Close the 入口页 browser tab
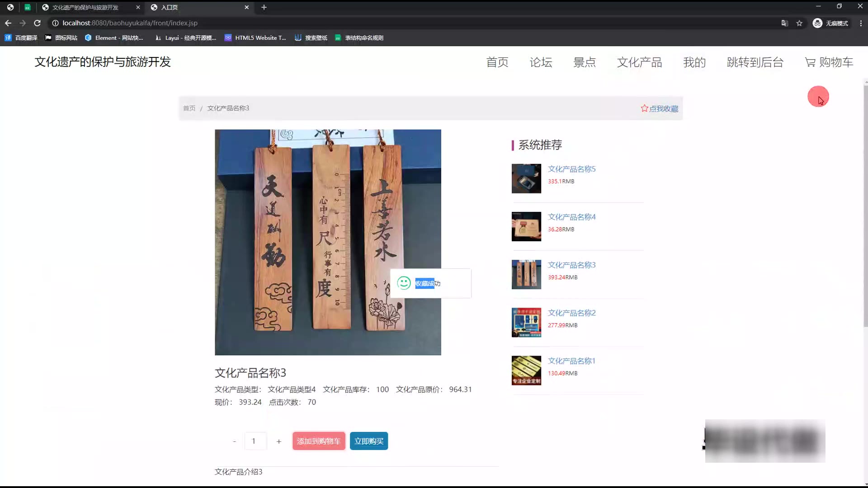This screenshot has height=488, width=868. (246, 7)
